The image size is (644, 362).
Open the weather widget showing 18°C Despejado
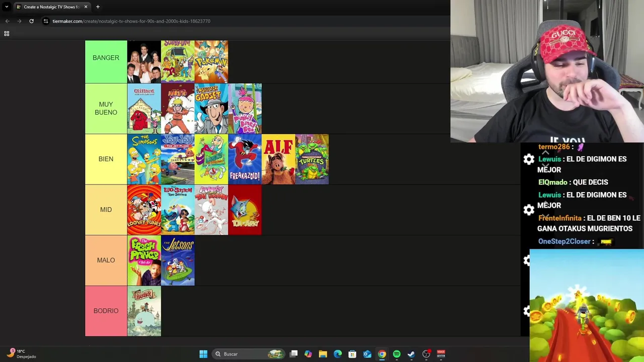pos(21,354)
